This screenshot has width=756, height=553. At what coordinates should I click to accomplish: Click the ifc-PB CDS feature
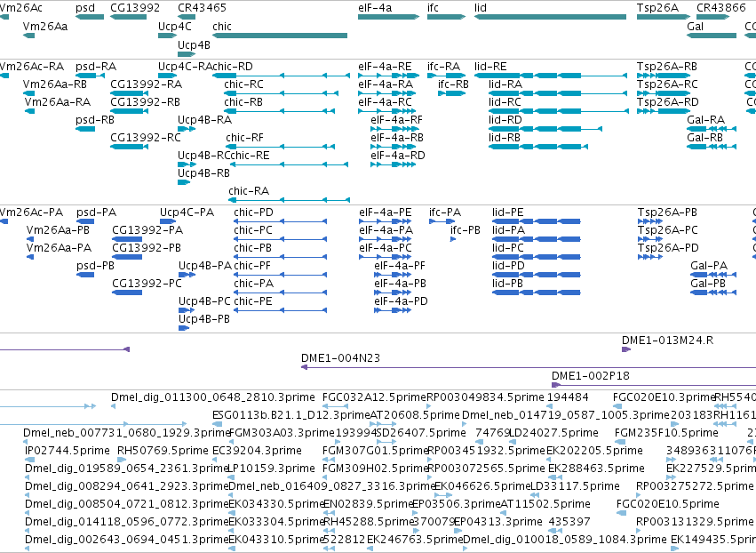pos(453,239)
